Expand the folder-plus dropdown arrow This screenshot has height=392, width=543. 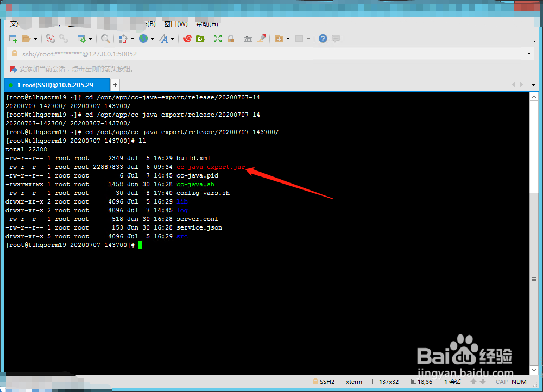288,39
